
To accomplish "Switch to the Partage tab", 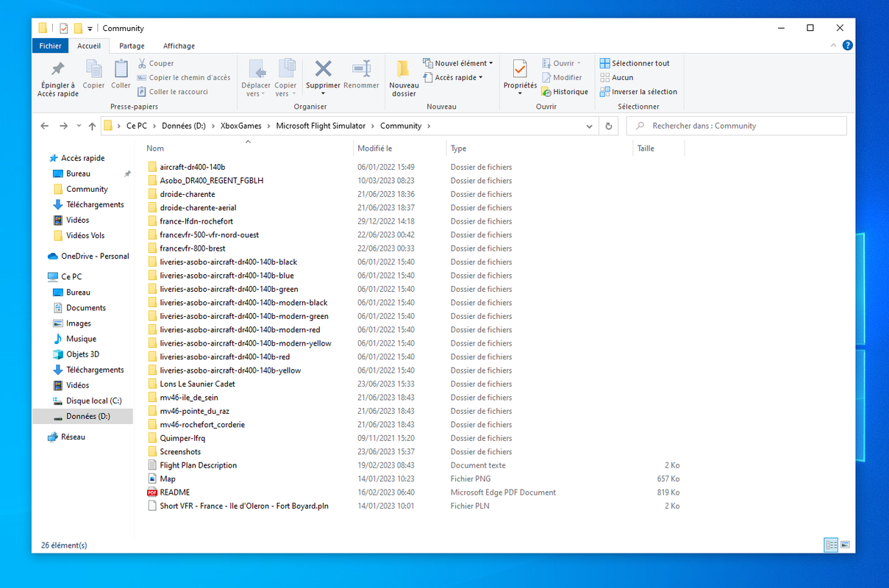I will [x=132, y=46].
